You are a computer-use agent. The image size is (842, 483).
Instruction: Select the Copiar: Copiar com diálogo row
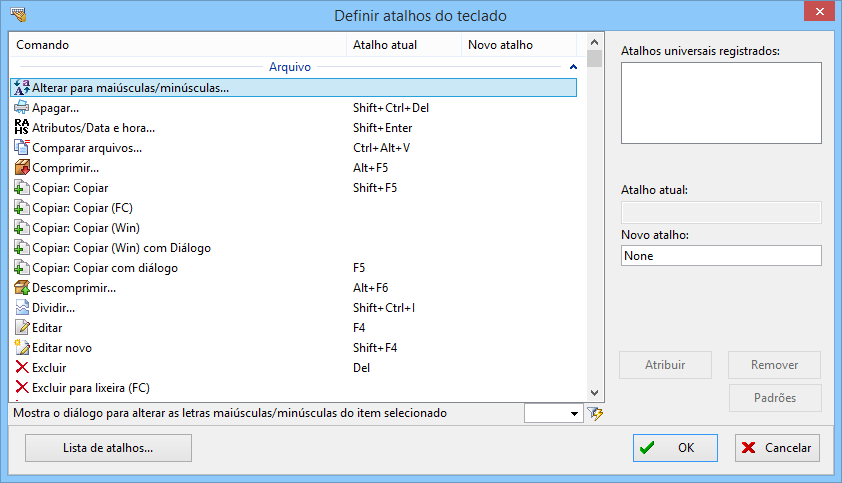[293, 268]
